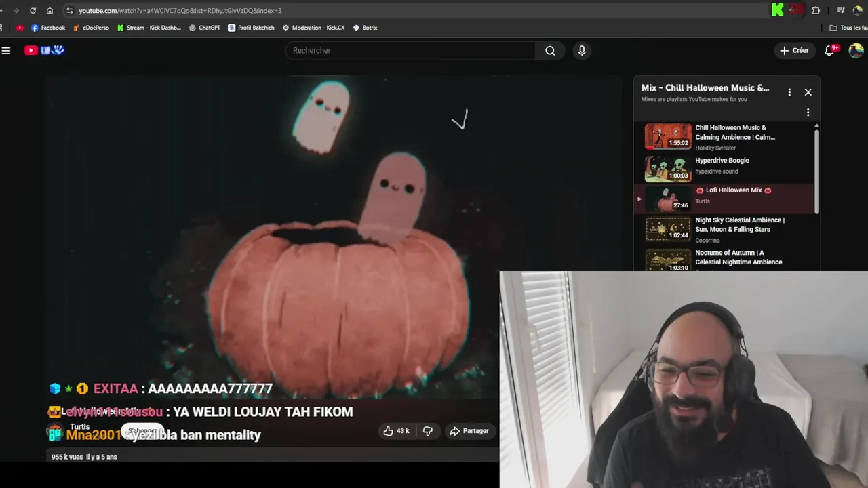Click the magnifying glass search button

coord(550,51)
